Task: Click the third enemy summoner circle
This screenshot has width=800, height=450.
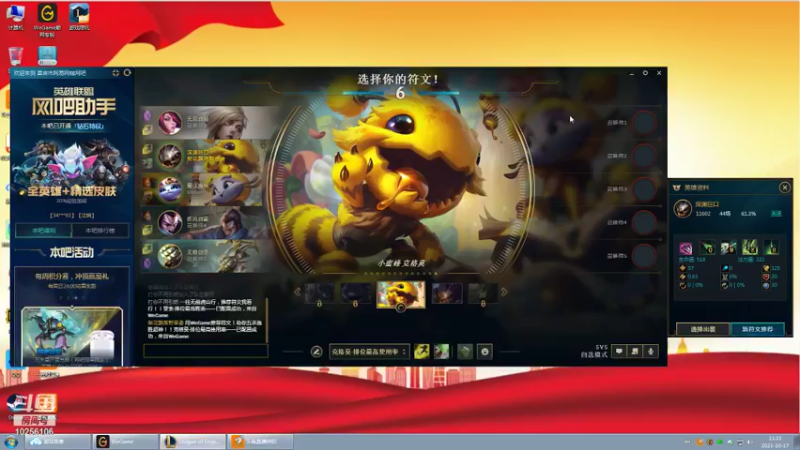Action: (644, 189)
